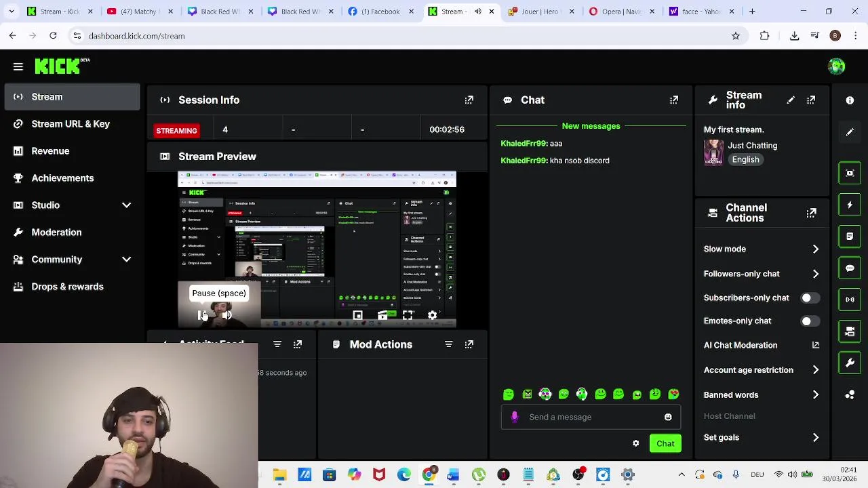Screen dimensions: 868x488
Task: Open the emoji picker in message box
Action: [x=668, y=417]
